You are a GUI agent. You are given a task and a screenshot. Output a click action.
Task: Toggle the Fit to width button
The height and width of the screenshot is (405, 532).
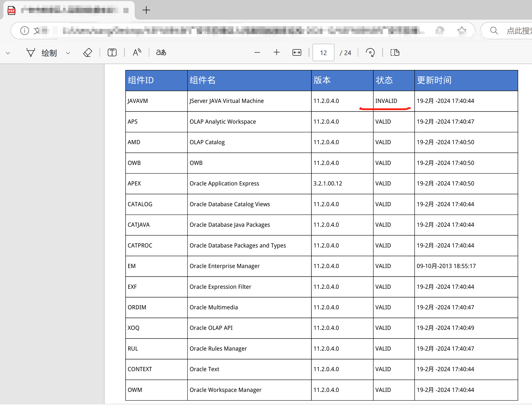(x=297, y=53)
